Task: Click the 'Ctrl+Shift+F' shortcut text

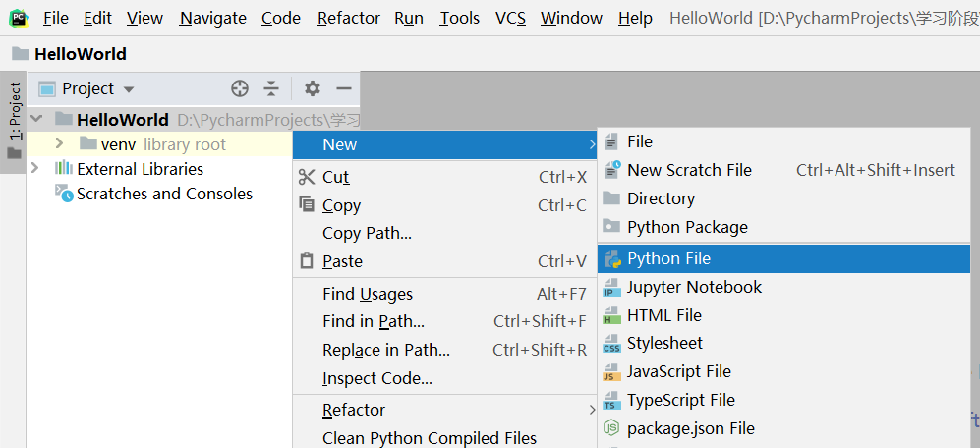Action: pyautogui.click(x=540, y=322)
